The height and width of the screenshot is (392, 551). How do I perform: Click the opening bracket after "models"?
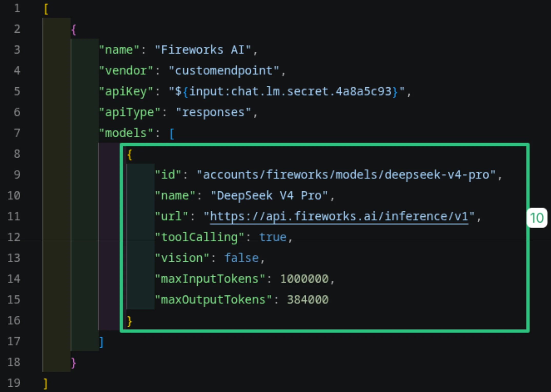[172, 134]
